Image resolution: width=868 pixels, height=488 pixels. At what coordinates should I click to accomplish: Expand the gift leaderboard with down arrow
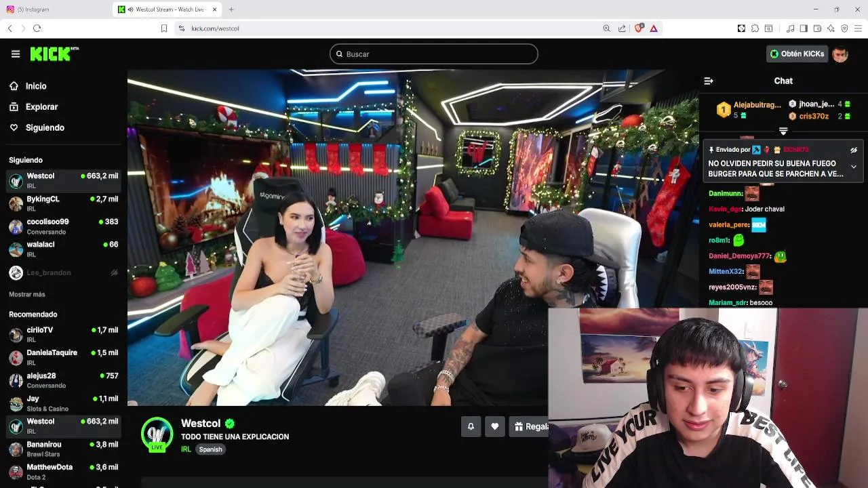tap(783, 131)
